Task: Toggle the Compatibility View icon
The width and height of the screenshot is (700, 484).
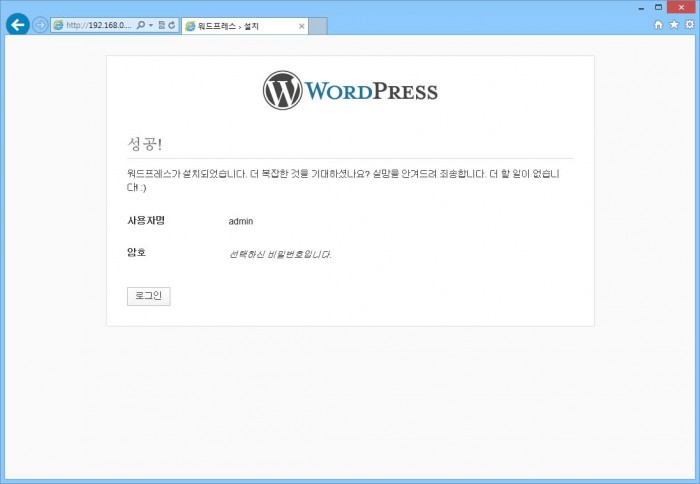Action: click(x=162, y=25)
